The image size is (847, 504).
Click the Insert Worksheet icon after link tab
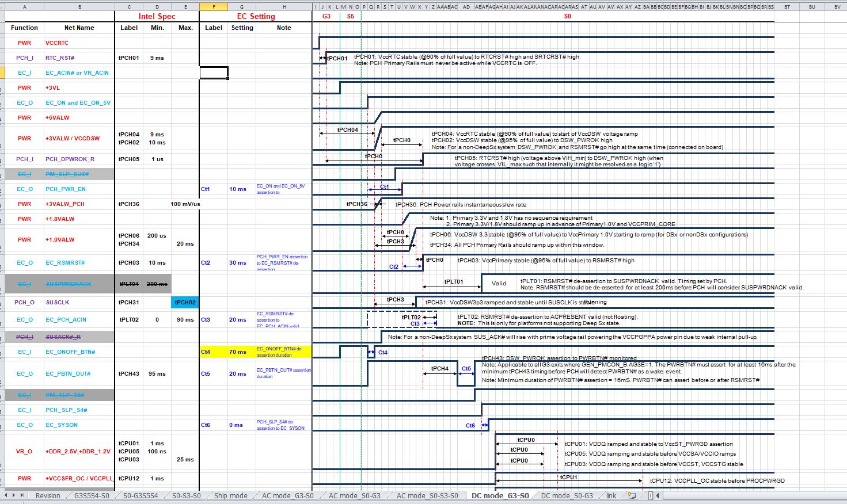pyautogui.click(x=632, y=495)
